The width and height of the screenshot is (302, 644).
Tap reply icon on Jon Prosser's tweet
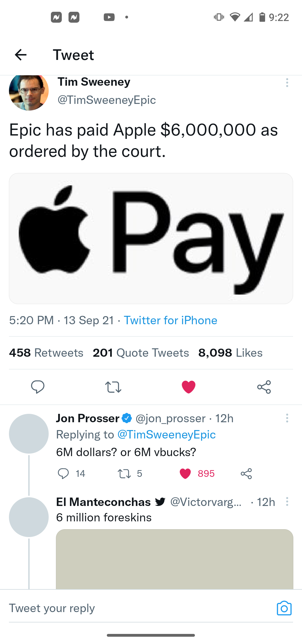(x=63, y=473)
